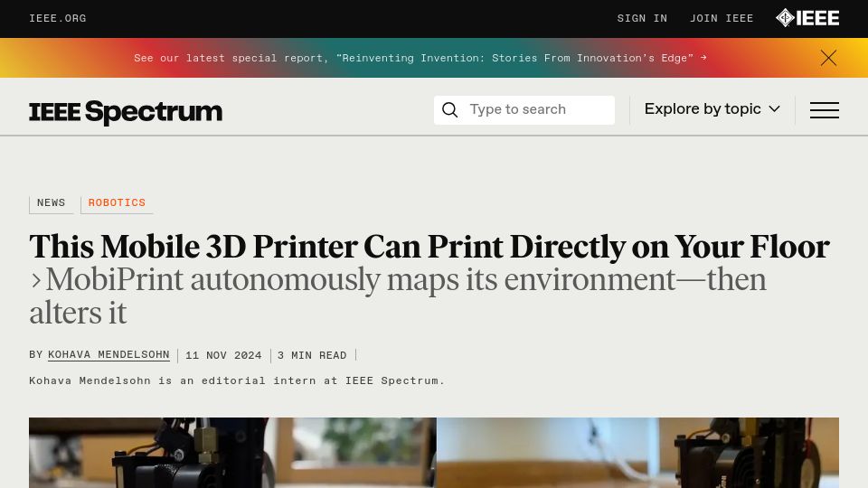Open the IEEE Spectrum home logo
The image size is (868, 488).
(126, 112)
